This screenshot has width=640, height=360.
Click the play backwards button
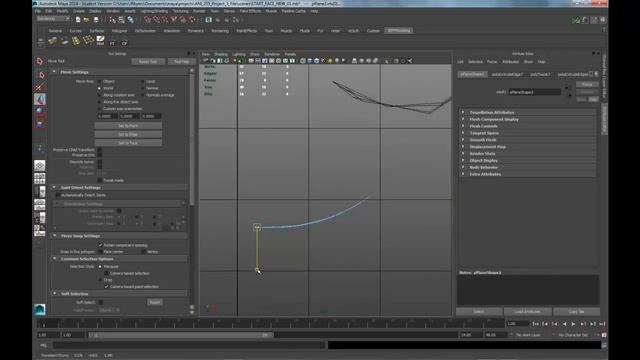[x=564, y=324]
